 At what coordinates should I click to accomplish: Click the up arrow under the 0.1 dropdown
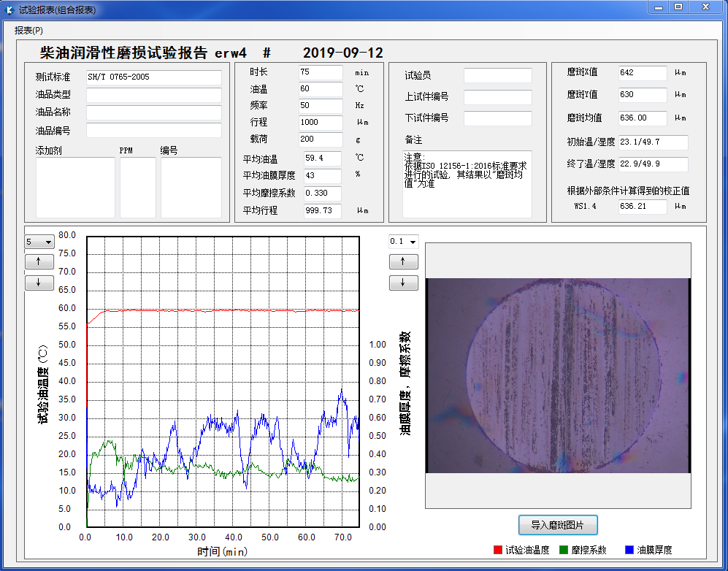point(404,261)
